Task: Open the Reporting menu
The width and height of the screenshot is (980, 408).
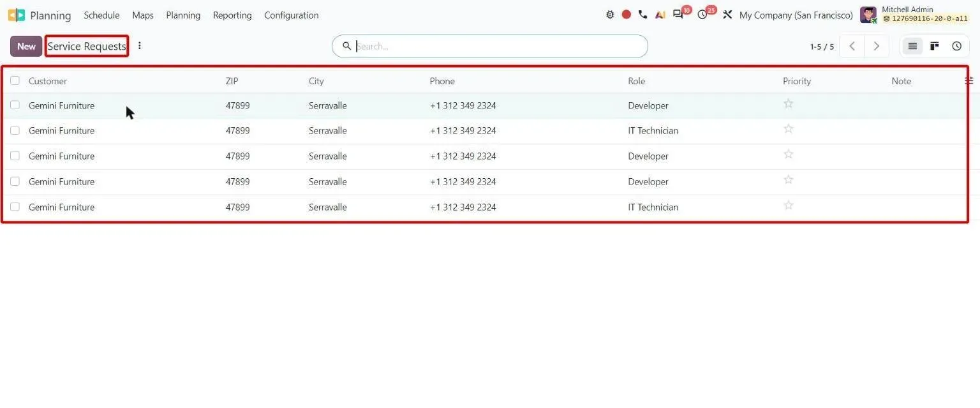Action: pyautogui.click(x=232, y=15)
